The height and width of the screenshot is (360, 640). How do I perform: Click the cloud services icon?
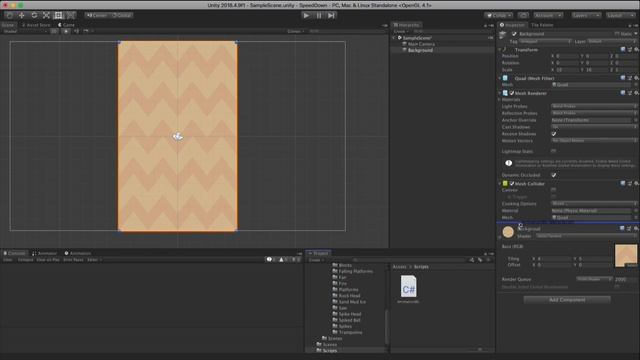coord(523,15)
